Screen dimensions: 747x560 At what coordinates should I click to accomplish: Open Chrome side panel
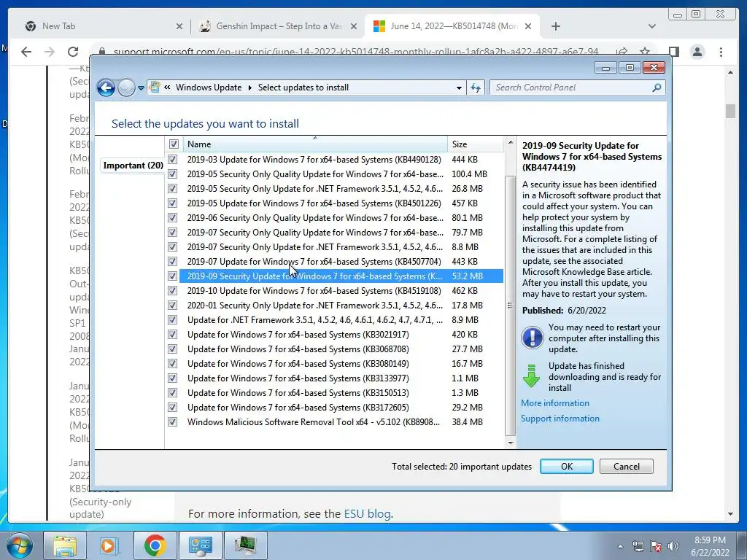(x=673, y=52)
